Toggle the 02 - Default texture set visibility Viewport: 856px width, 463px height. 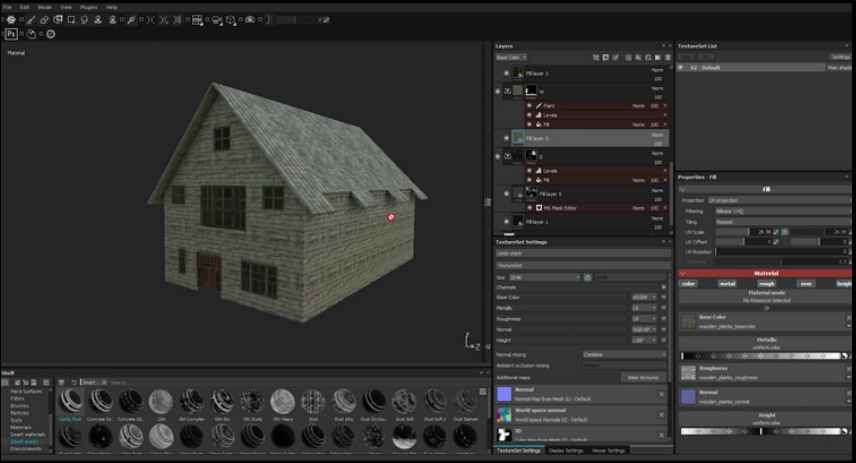point(681,68)
